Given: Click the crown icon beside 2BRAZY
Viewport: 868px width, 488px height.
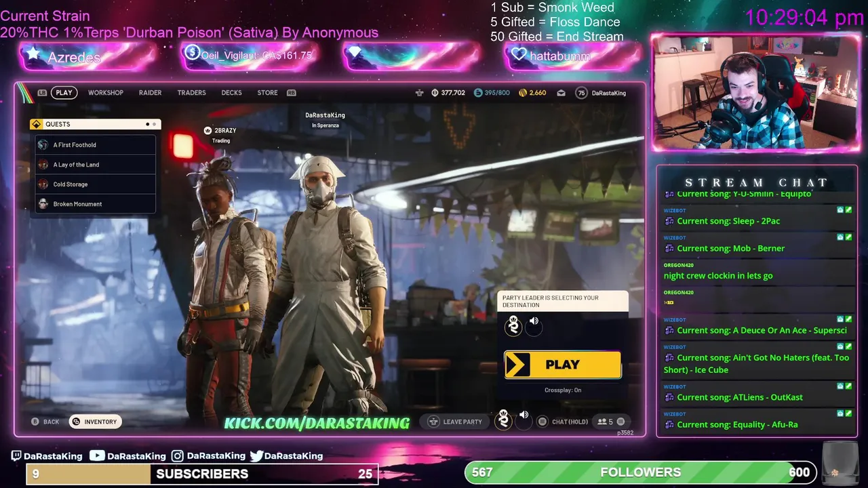Looking at the screenshot, I should [x=208, y=131].
